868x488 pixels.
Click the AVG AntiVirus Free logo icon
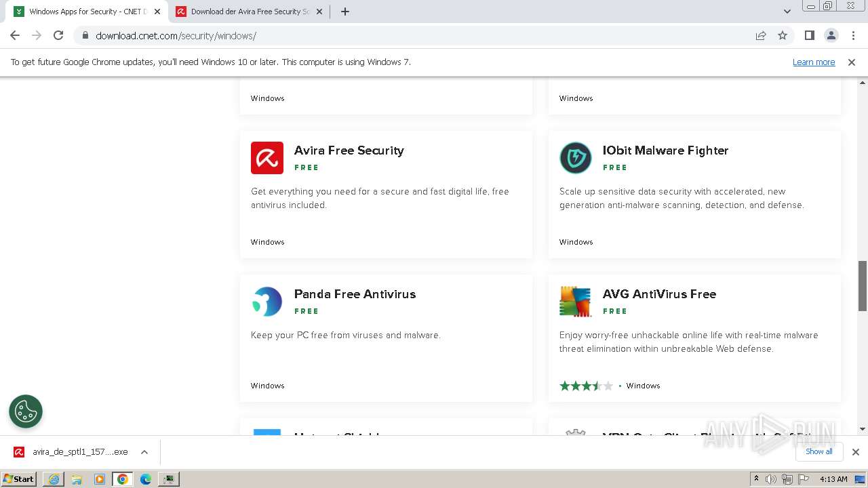(576, 302)
